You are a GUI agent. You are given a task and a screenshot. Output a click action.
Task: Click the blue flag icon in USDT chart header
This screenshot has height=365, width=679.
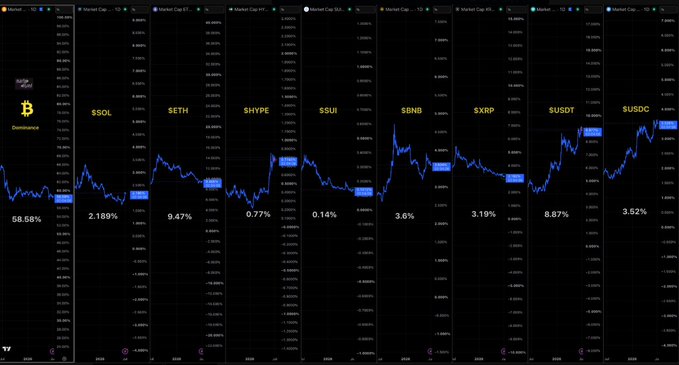pos(570,9)
